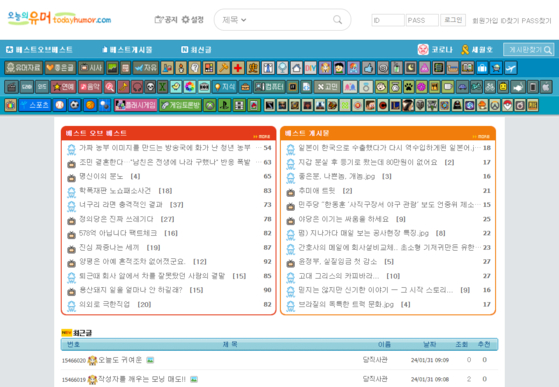Open the 게임토론방 board tab
The width and height of the screenshot is (559, 387).
pos(180,105)
